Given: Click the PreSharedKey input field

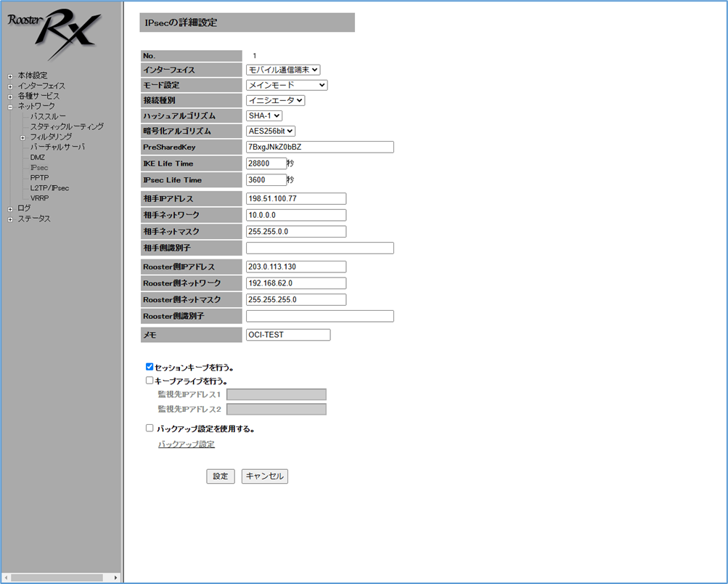Looking at the screenshot, I should click(319, 147).
